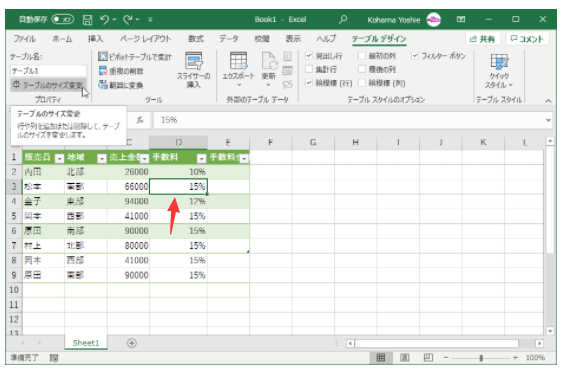The width and height of the screenshot is (562, 369).
Task: Click ピボットテーブルで集計
Action: coord(135,57)
